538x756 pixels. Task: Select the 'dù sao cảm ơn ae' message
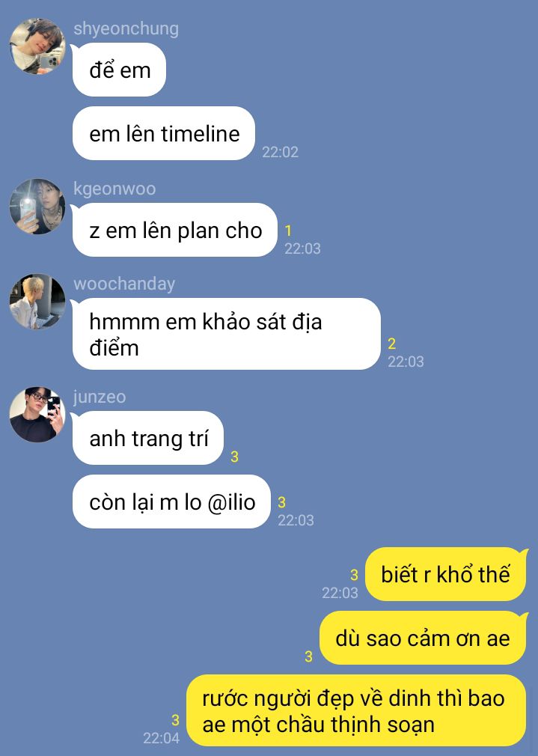[422, 638]
